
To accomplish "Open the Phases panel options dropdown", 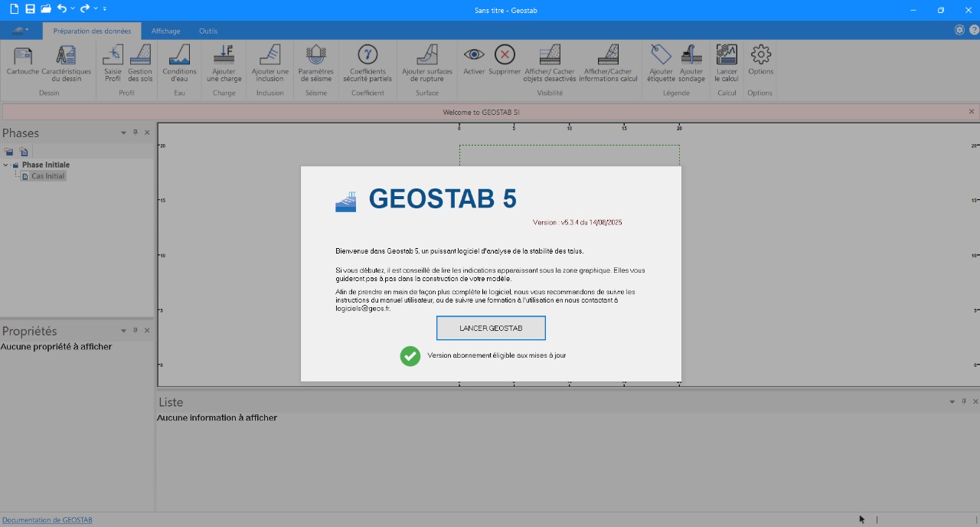I will click(123, 133).
